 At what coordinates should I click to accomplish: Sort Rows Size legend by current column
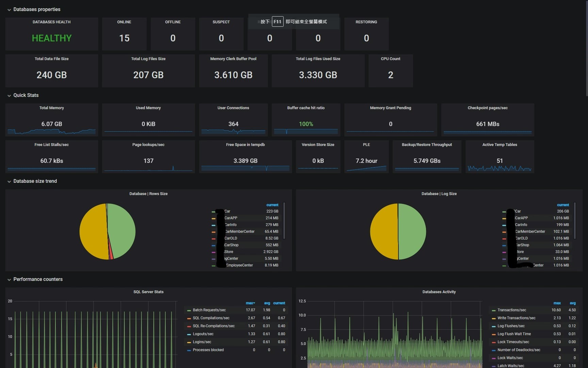tap(272, 205)
